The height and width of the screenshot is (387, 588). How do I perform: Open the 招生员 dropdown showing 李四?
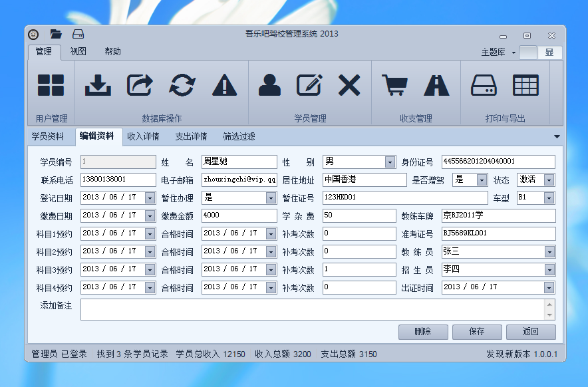coord(549,270)
